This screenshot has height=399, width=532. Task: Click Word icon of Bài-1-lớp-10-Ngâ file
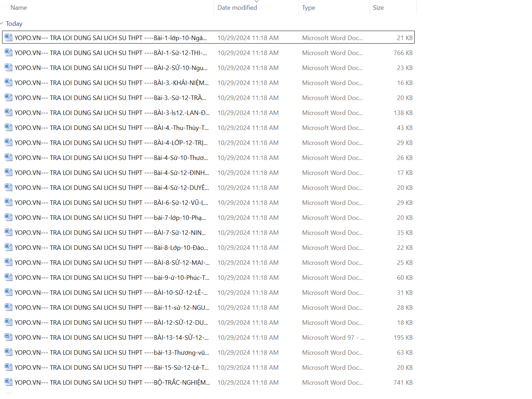point(8,38)
